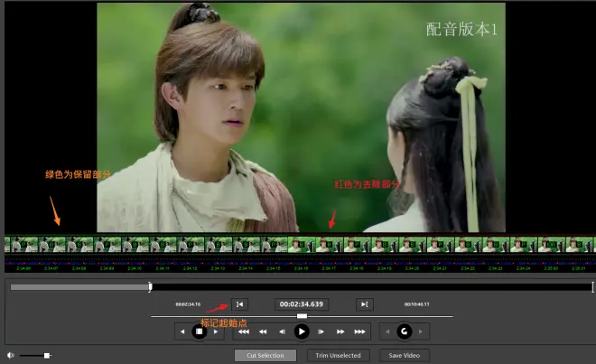Click the volume slider handle

point(47,356)
